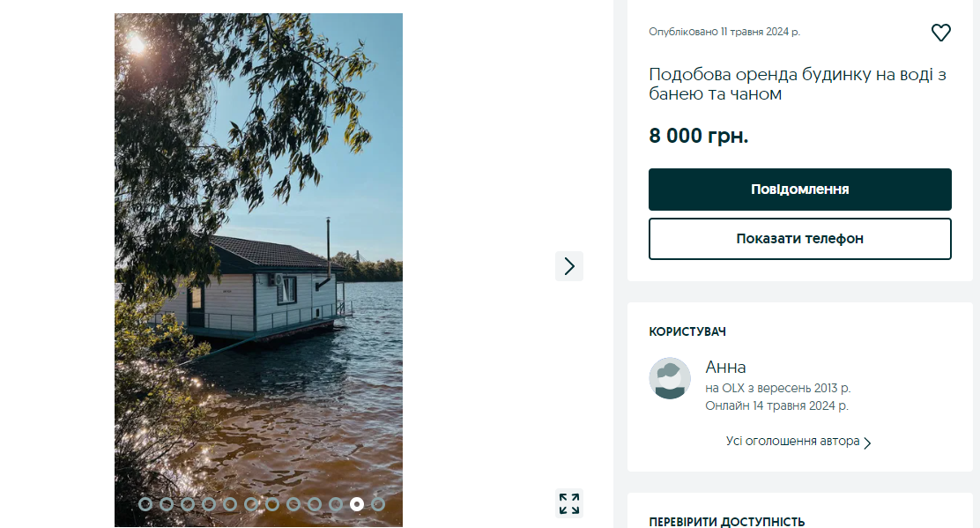Jump to the tenth photo dot
Viewport: 980px width, 528px height.
pos(336,504)
